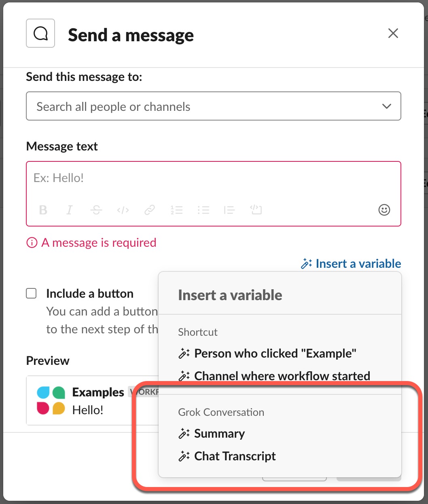Apply italic formatting to message
428x504 pixels.
click(70, 210)
